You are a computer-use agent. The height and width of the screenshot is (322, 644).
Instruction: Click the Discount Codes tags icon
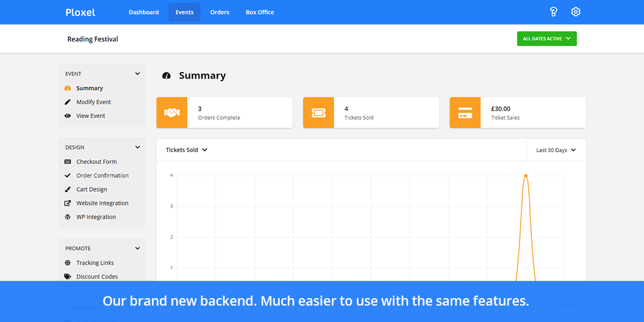[x=68, y=277]
